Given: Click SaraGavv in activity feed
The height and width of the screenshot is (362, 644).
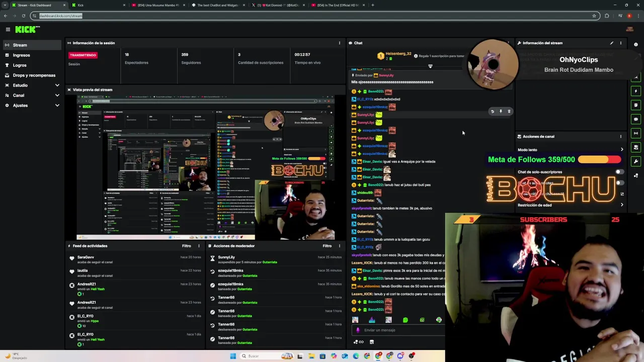Looking at the screenshot, I should 86,257.
